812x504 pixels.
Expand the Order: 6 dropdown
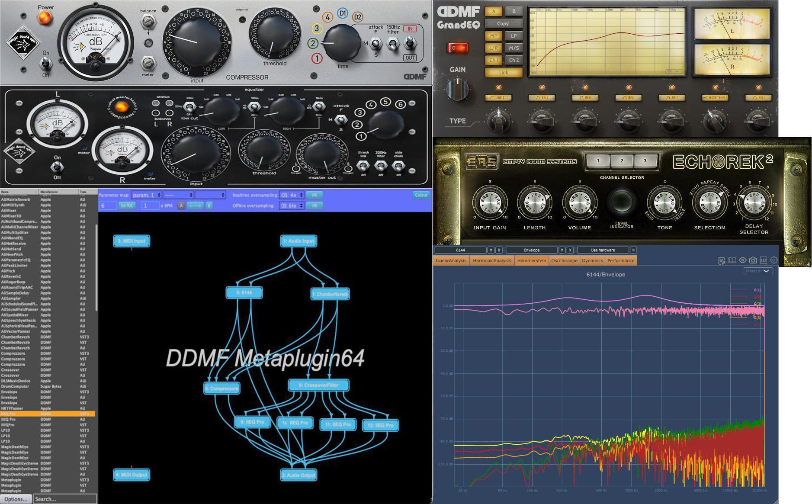coord(758,271)
